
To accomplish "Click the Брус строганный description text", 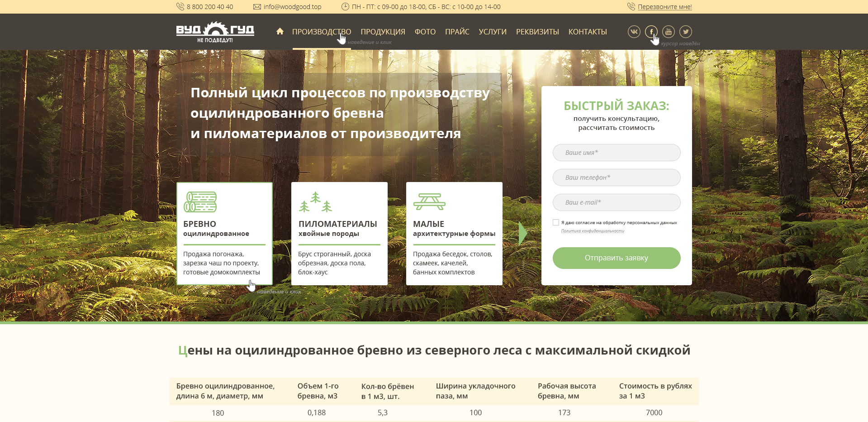I will 335,263.
